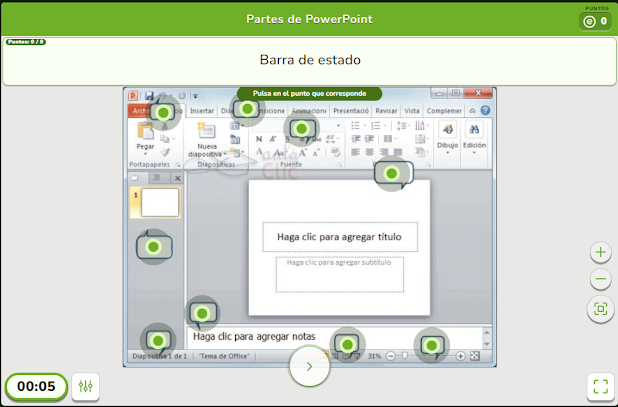
Task: Click the status bar zoom out minus icon
Action: point(391,356)
